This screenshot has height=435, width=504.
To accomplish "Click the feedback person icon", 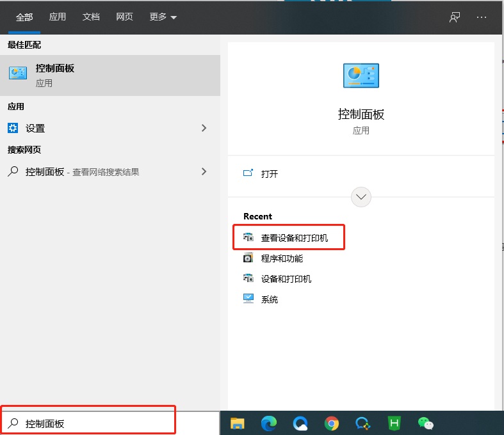I will click(455, 17).
